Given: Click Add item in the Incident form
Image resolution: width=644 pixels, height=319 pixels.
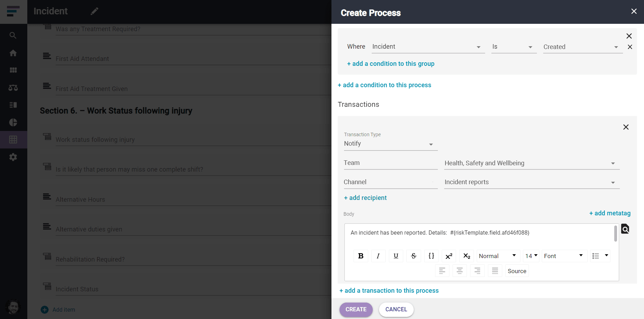Looking at the screenshot, I should click(x=58, y=310).
